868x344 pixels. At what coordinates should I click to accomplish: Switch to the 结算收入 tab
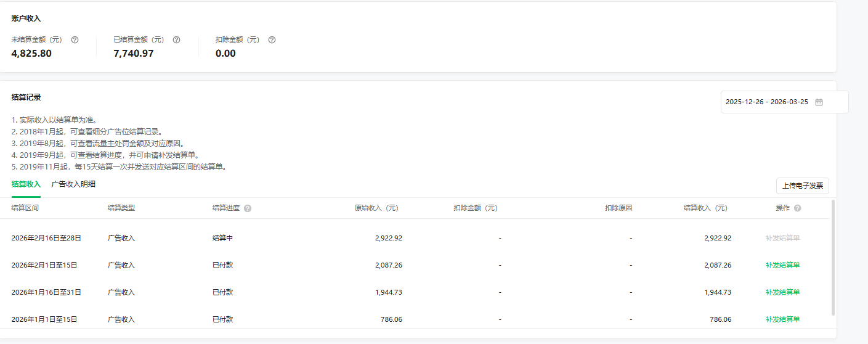[x=26, y=184]
